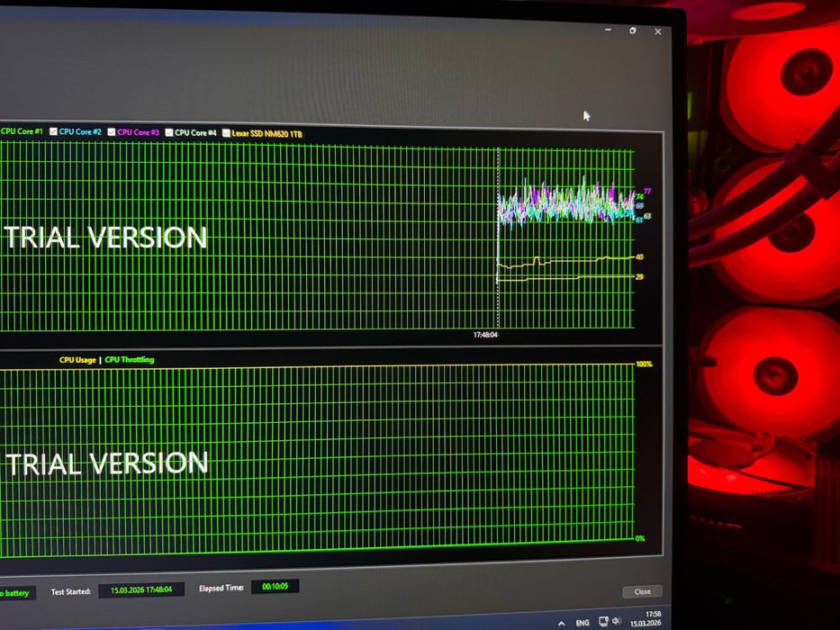Minimize the stability test window
The height and width of the screenshot is (630, 840).
coord(608,30)
